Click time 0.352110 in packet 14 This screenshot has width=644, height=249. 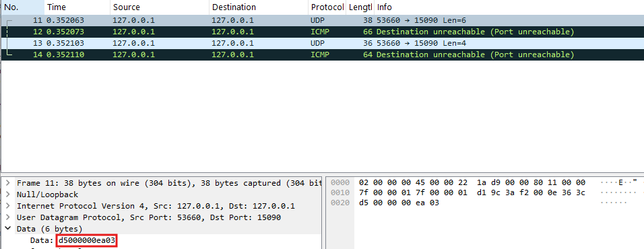[66, 55]
